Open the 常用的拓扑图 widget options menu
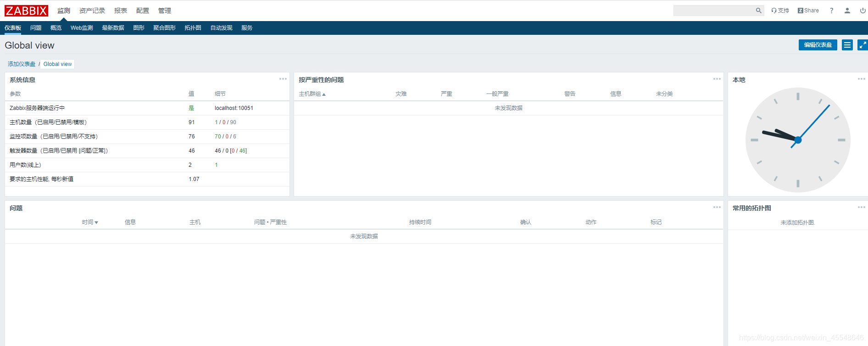 [x=861, y=207]
